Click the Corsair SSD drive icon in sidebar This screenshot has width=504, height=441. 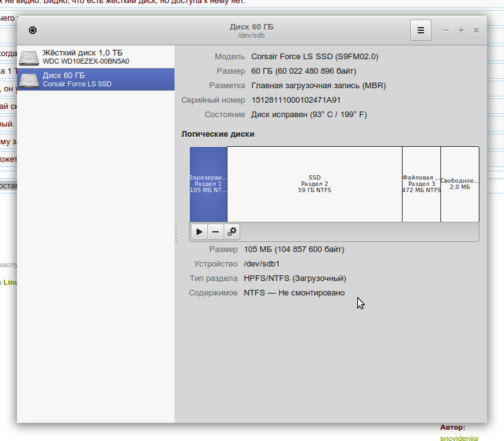point(29,79)
